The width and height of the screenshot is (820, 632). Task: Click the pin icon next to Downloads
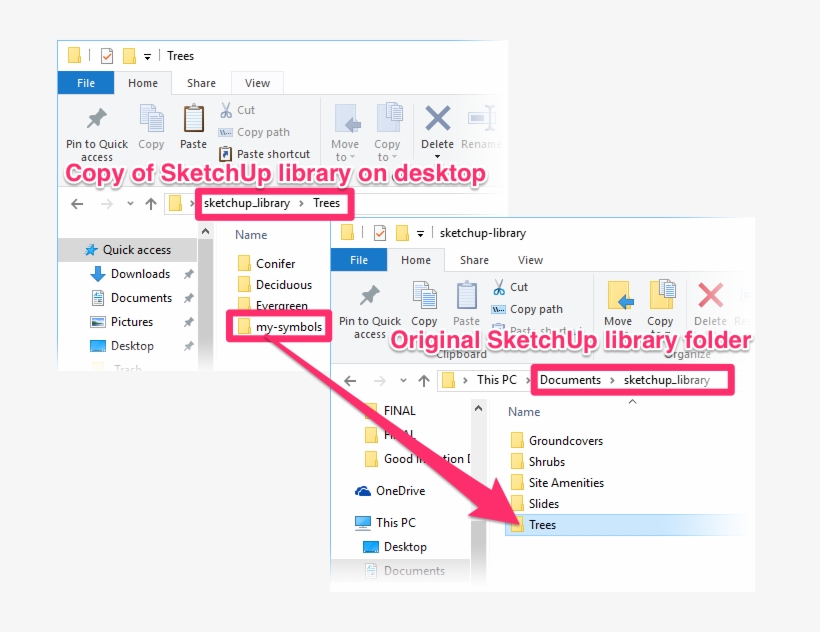click(x=189, y=274)
